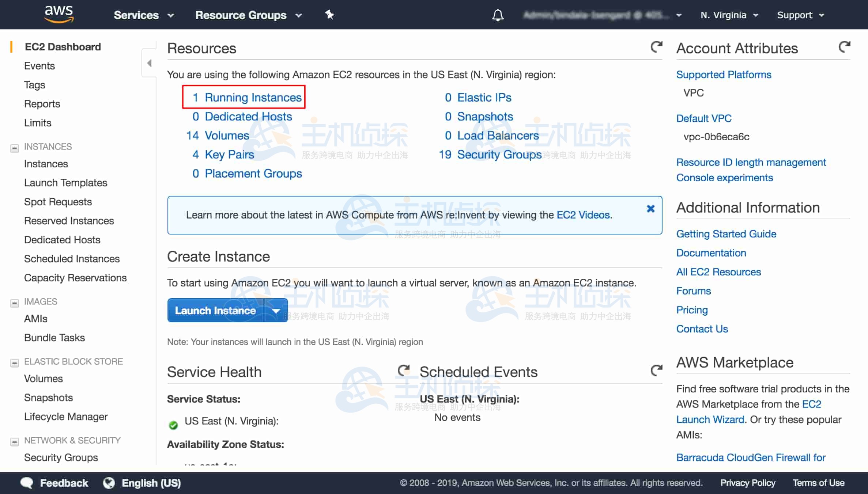Collapse the left navigation sidebar arrow
868x494 pixels.
point(149,63)
